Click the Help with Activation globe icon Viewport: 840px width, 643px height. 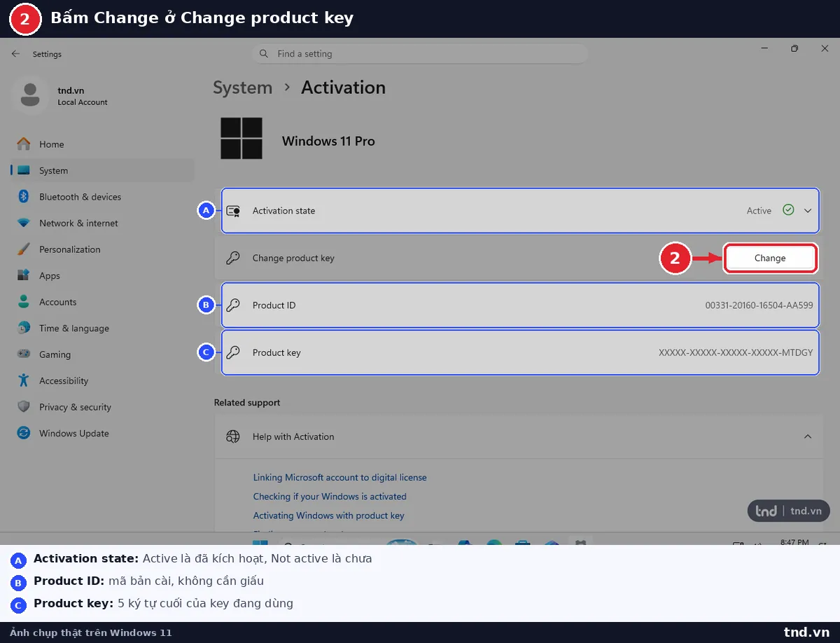pos(233,436)
